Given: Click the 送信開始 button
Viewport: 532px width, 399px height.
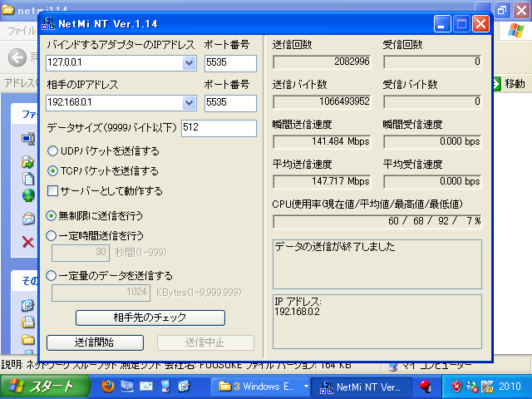Looking at the screenshot, I should [x=95, y=342].
